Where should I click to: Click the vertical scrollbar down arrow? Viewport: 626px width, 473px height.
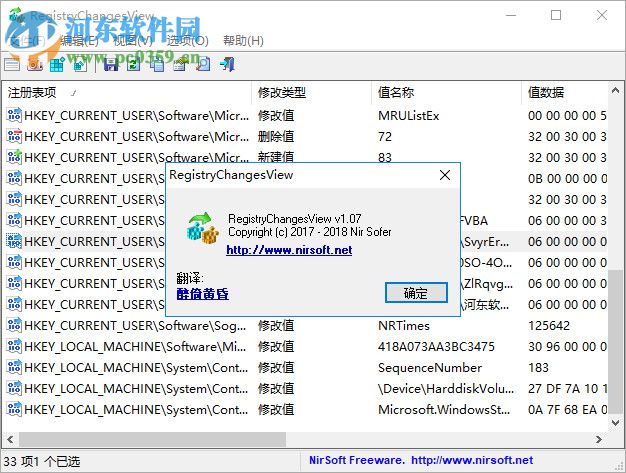(615, 422)
